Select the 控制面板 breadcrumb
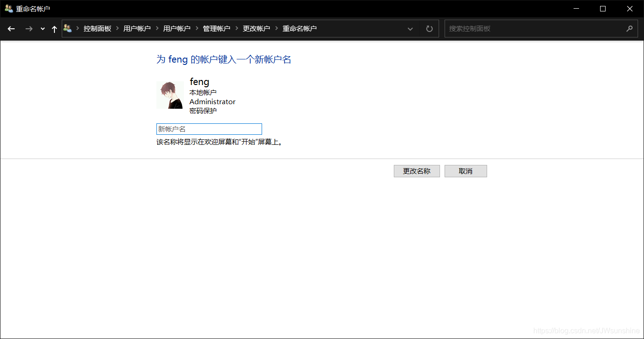This screenshot has height=339, width=644. [97, 28]
